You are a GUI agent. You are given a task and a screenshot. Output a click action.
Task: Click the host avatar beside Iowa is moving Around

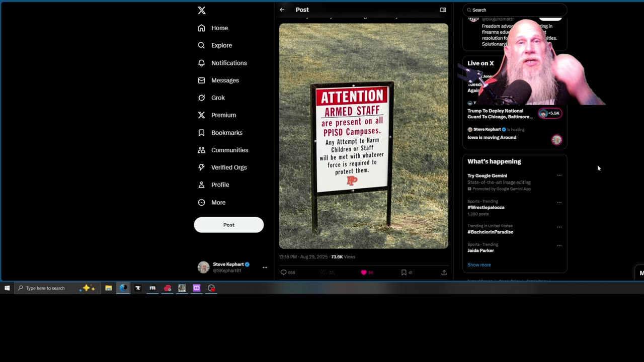click(x=556, y=140)
